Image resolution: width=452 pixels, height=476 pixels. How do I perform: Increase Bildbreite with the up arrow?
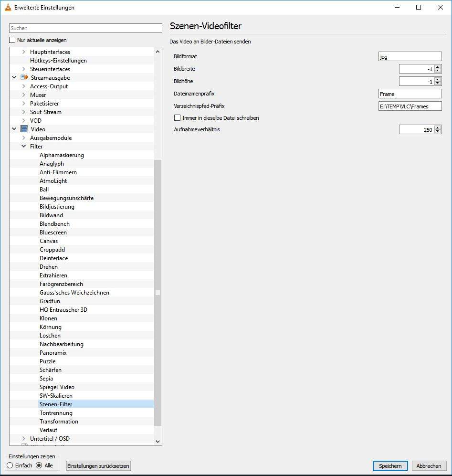click(x=438, y=67)
